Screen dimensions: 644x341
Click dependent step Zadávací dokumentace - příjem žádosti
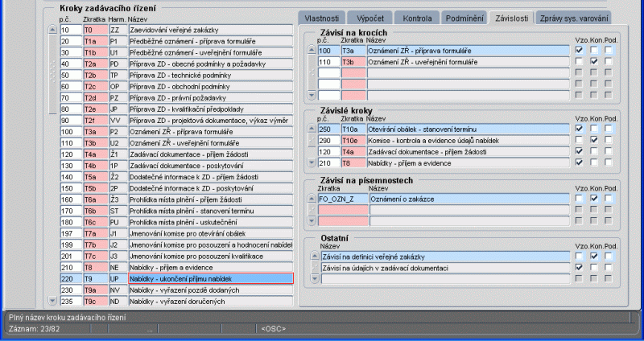coord(469,152)
